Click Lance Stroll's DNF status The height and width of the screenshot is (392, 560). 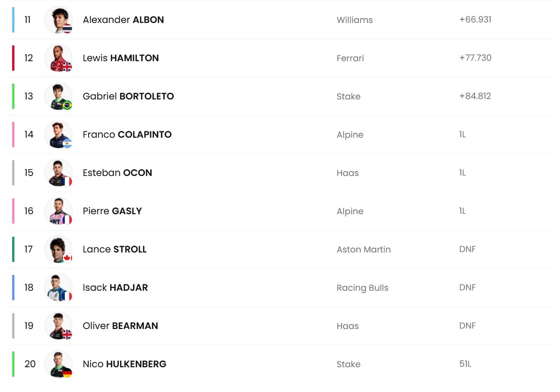tap(467, 249)
